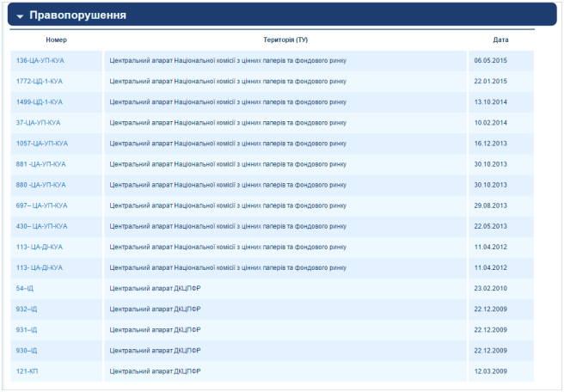Image resolution: width=564 pixels, height=392 pixels.
Task: View record 697– ЦА-УП-КУА
Action: (41, 205)
